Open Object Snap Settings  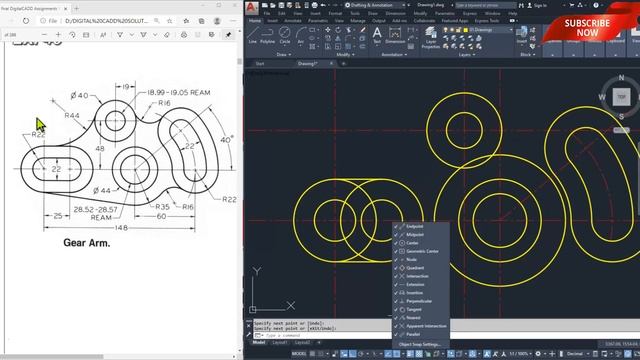point(420,344)
